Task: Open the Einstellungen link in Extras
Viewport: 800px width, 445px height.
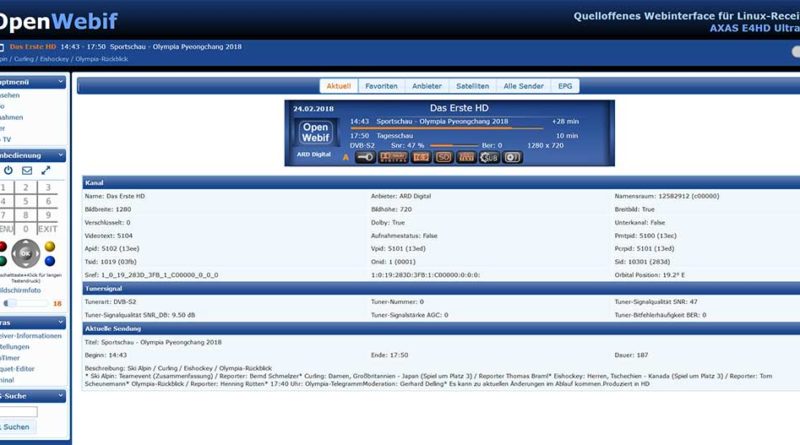Action: click(14, 347)
